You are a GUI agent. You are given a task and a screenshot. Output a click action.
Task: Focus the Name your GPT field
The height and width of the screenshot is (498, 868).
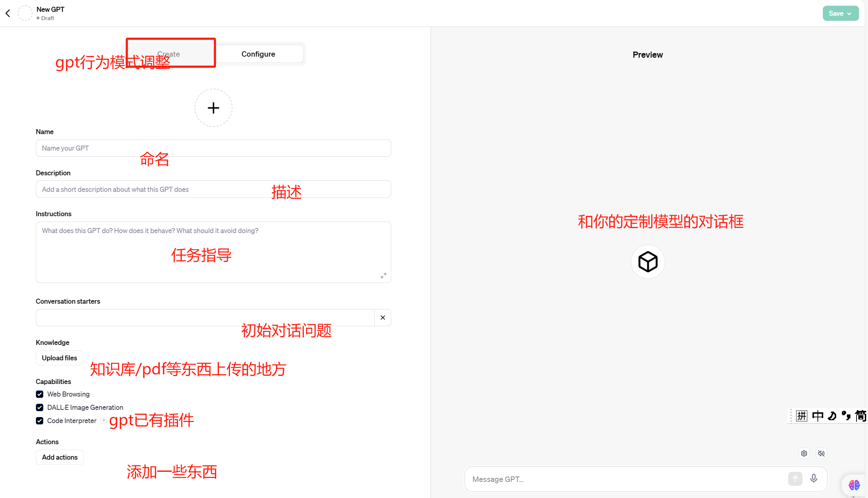[x=214, y=148]
